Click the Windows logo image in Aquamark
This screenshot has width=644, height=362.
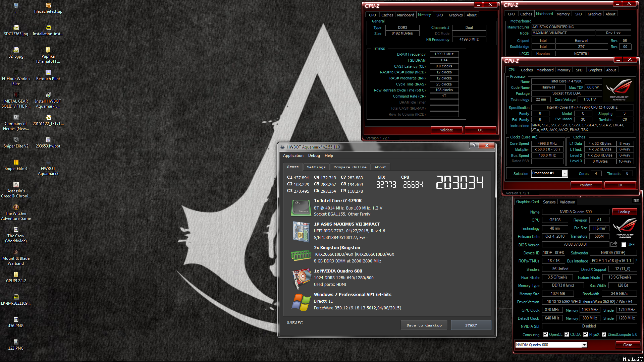[301, 302]
